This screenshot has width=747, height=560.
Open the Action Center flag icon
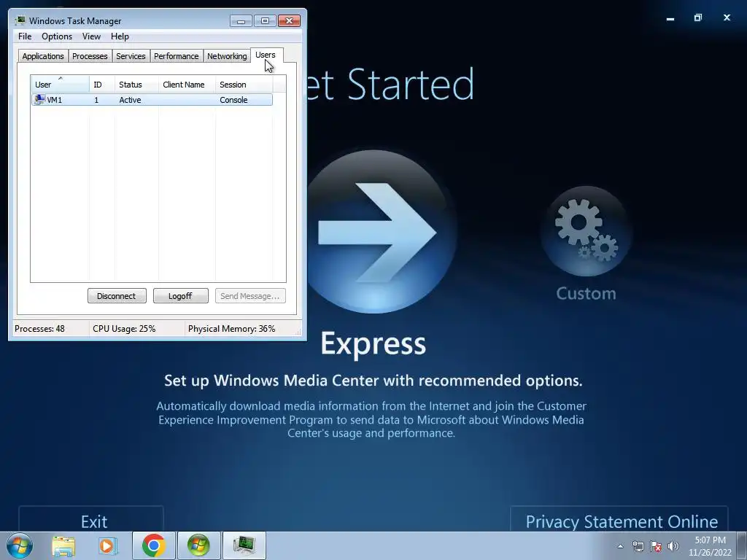pyautogui.click(x=656, y=546)
